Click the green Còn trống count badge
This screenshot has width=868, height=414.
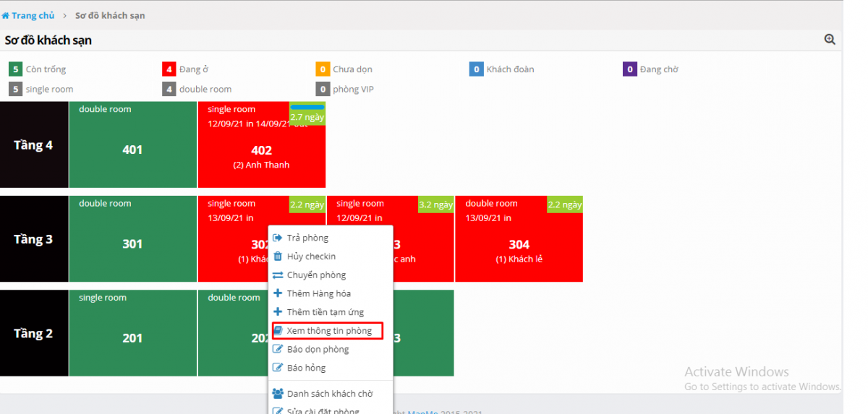click(x=15, y=69)
